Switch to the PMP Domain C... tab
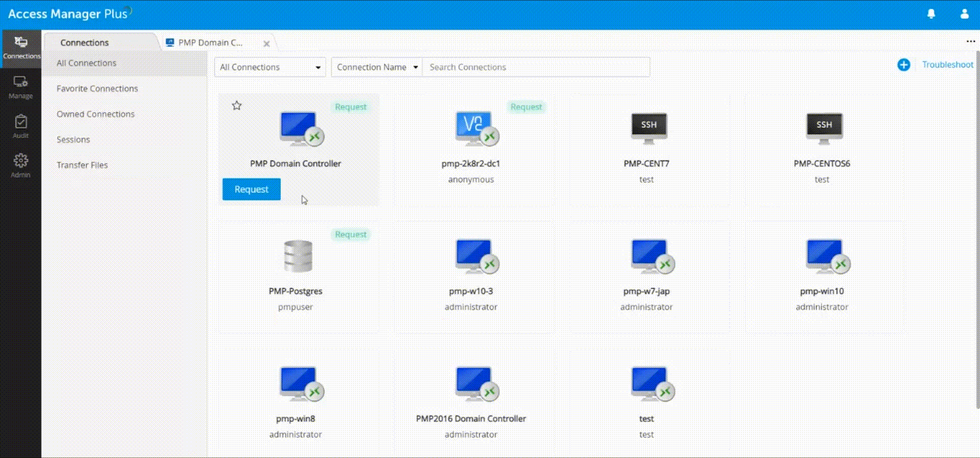The image size is (980, 458). [210, 43]
